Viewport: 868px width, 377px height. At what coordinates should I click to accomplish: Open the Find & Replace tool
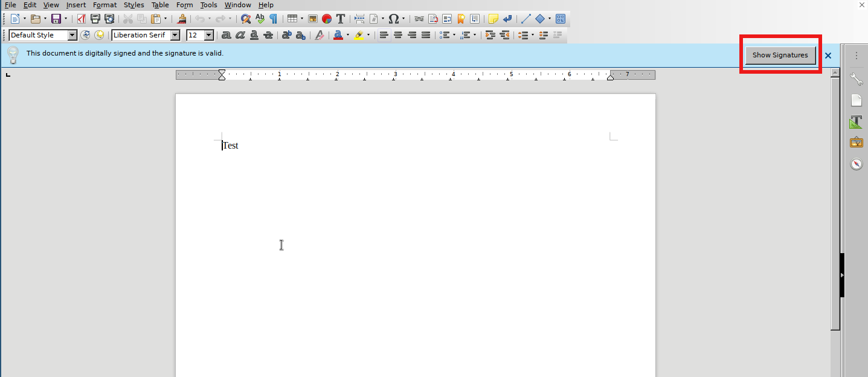click(x=246, y=19)
